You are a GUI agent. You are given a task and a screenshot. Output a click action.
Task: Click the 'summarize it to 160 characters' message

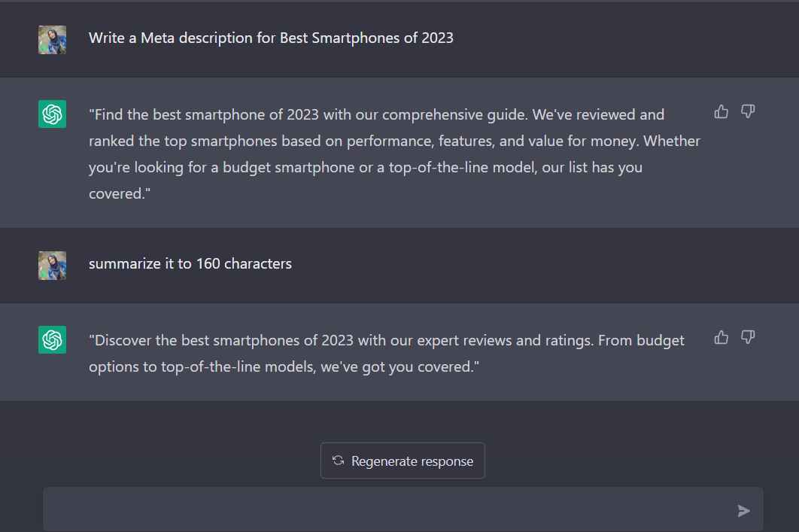point(190,263)
